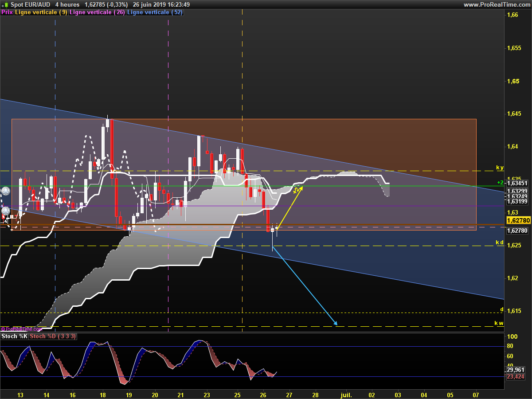The width and height of the screenshot is (532, 399).
Task: Click date 02 on the time axis
Action: tap(372, 394)
